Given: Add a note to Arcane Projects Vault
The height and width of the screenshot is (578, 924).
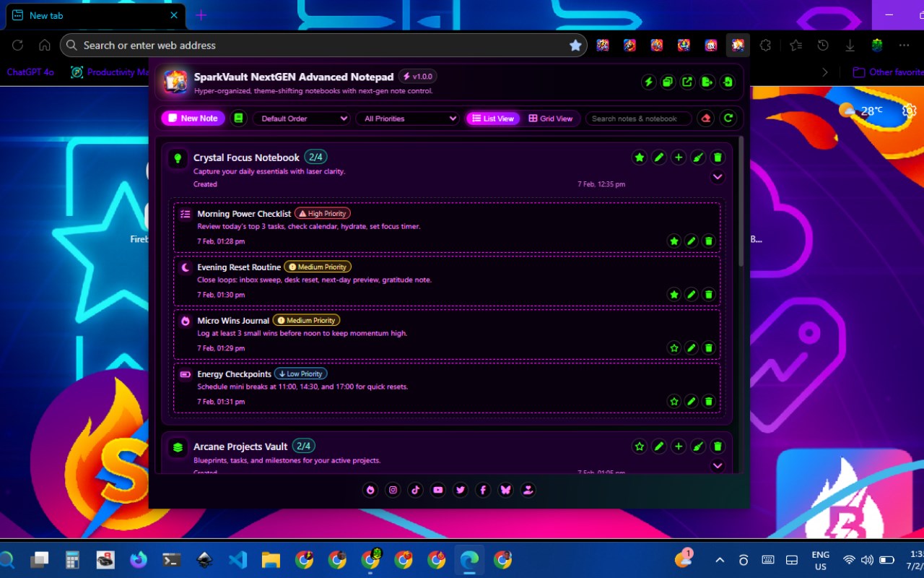Looking at the screenshot, I should (x=678, y=447).
